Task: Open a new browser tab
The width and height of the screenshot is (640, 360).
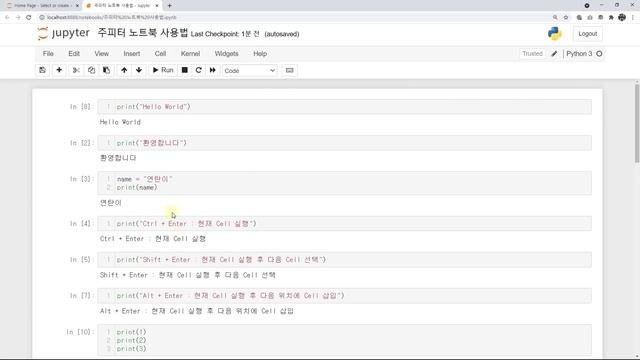Action: click(169, 6)
